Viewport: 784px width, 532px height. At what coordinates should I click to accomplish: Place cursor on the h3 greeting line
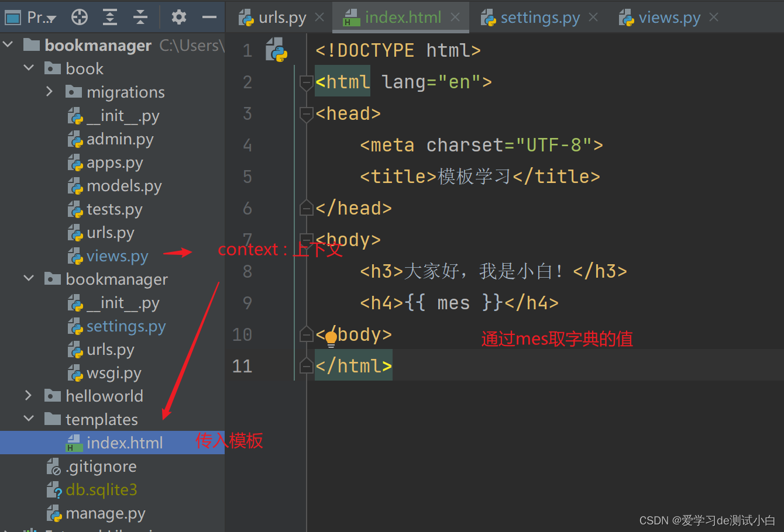coord(494,271)
